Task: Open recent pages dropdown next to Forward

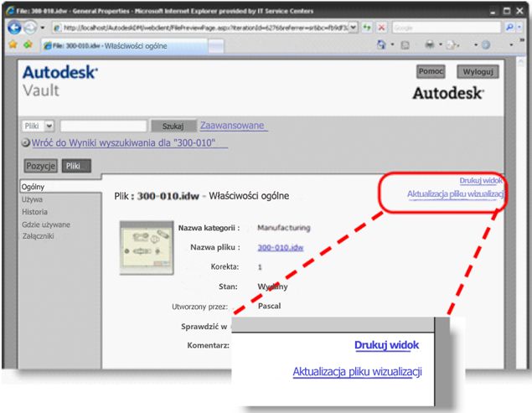Action: pos(43,28)
